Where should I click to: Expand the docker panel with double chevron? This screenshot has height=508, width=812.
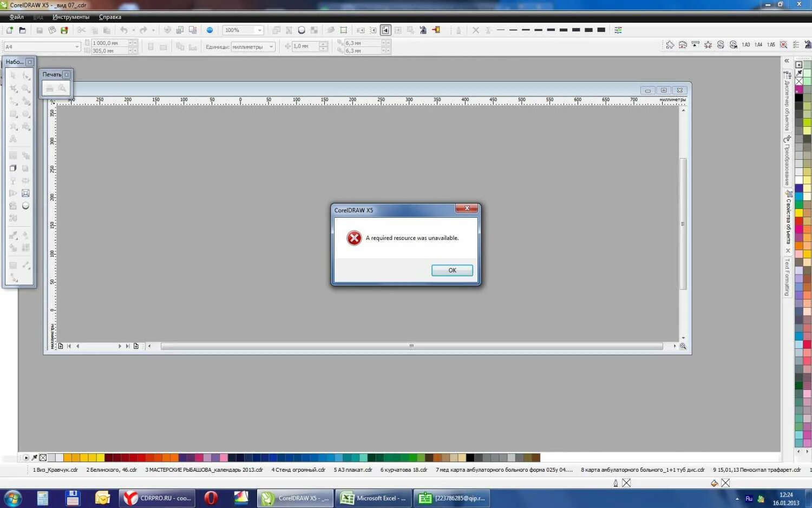[787, 61]
